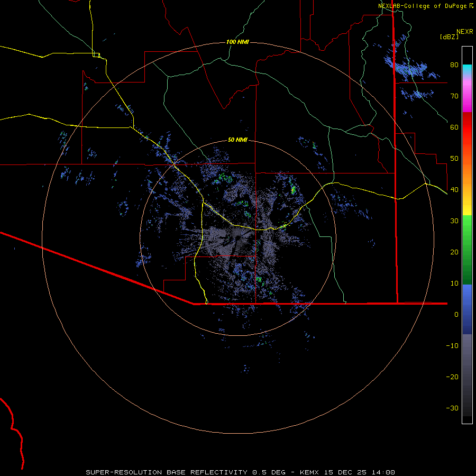Image resolution: width=476 pixels, height=476 pixels.
Task: Click the Super-Resolution Base Reflectivity caption text
Action: [240, 472]
